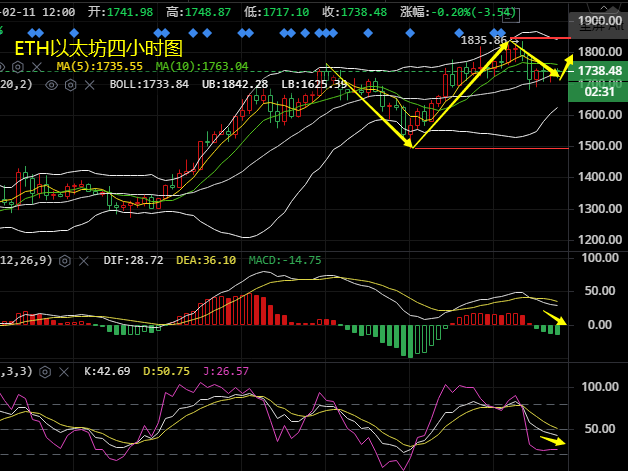
Task: Open KDJ indicator settings gear
Action: pyautogui.click(x=47, y=371)
